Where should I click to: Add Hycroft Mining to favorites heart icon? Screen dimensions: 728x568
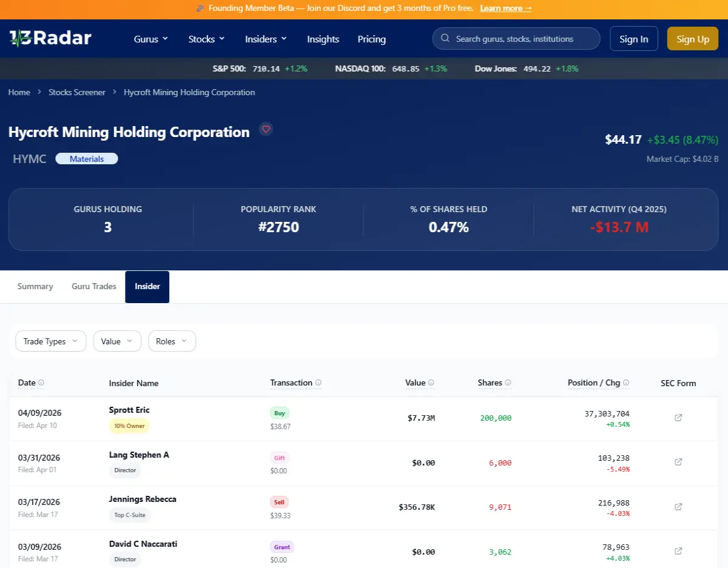pos(266,129)
